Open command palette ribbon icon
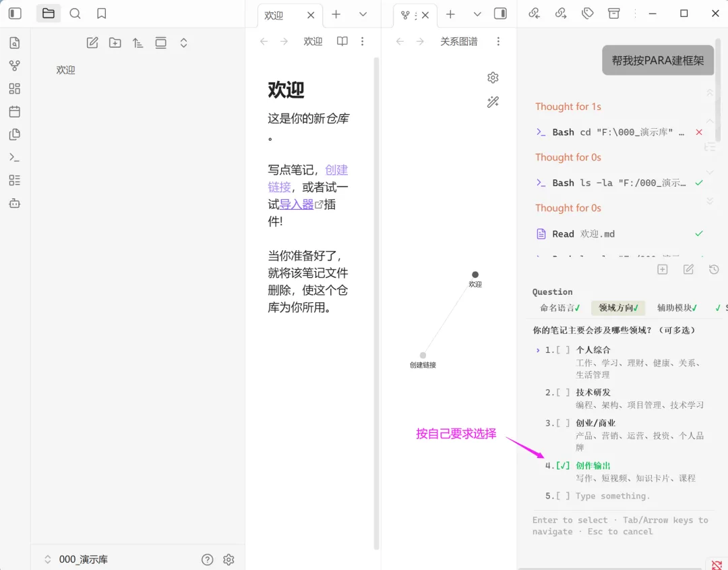The width and height of the screenshot is (728, 570). (x=14, y=157)
